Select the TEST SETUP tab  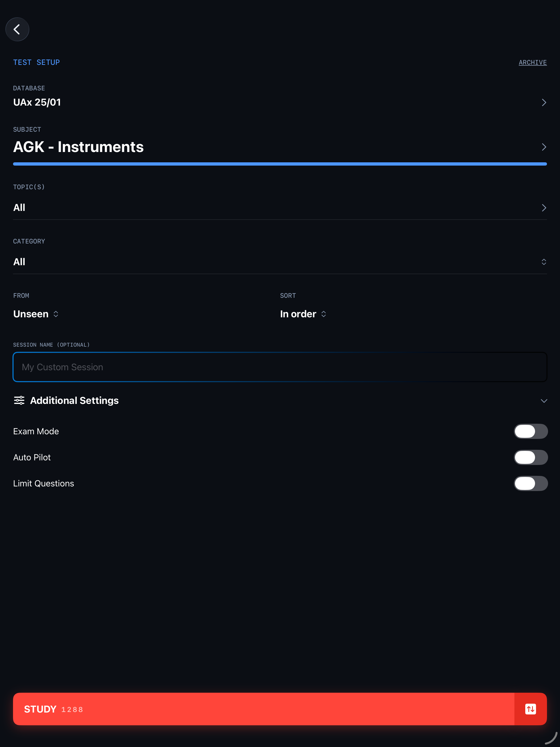tap(36, 62)
